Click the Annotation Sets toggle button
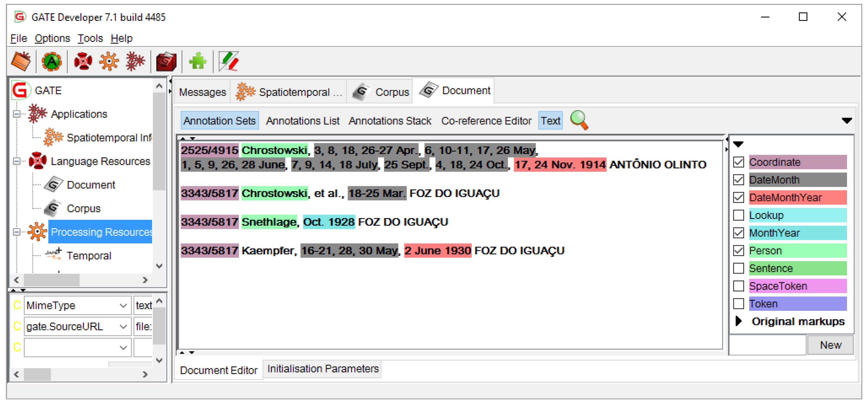Screen dimensions: 868x404 click(219, 120)
